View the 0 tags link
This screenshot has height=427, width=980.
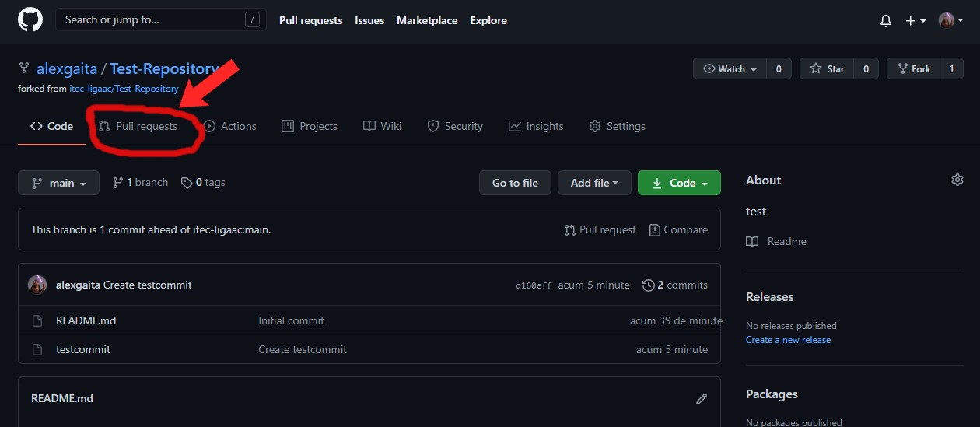coord(203,183)
